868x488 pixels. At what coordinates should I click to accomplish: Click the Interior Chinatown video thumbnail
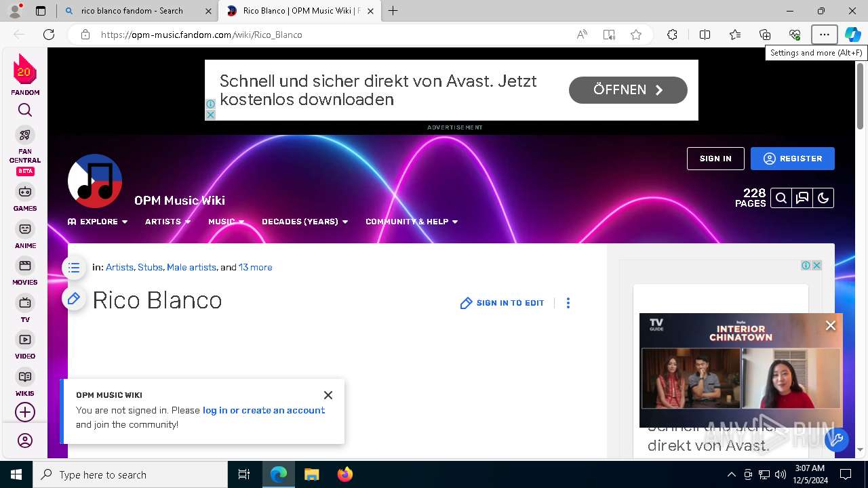[741, 370]
